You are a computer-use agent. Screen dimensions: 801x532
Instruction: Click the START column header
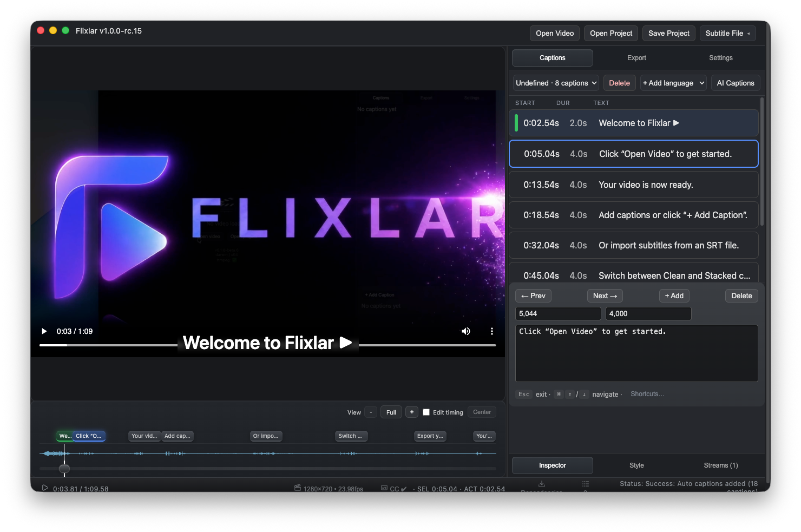(x=525, y=103)
